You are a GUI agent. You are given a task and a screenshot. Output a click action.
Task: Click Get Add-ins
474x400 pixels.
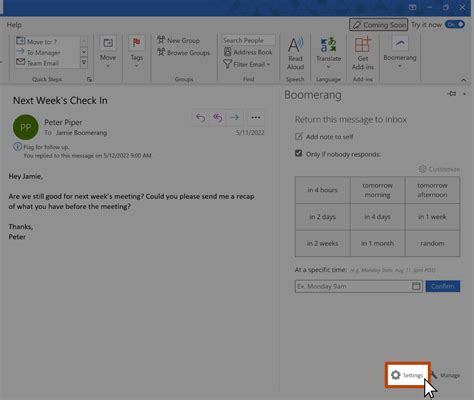(x=363, y=53)
